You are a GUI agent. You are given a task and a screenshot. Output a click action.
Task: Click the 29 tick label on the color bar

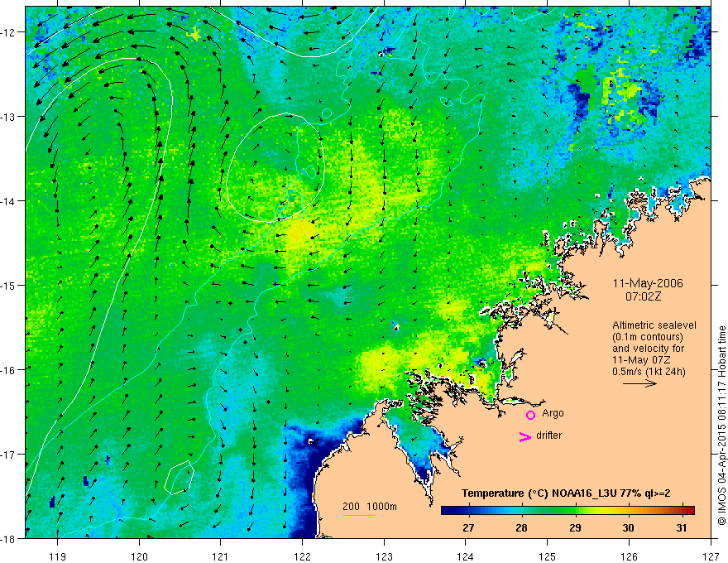tap(575, 528)
